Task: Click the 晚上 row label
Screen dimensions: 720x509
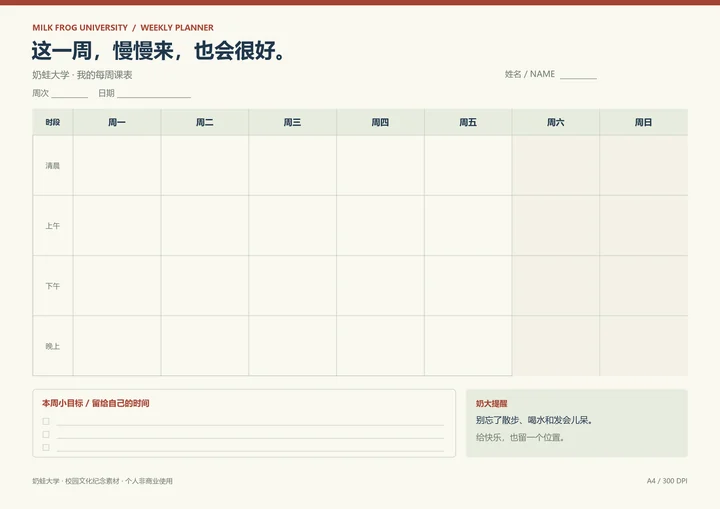Action: (x=53, y=346)
